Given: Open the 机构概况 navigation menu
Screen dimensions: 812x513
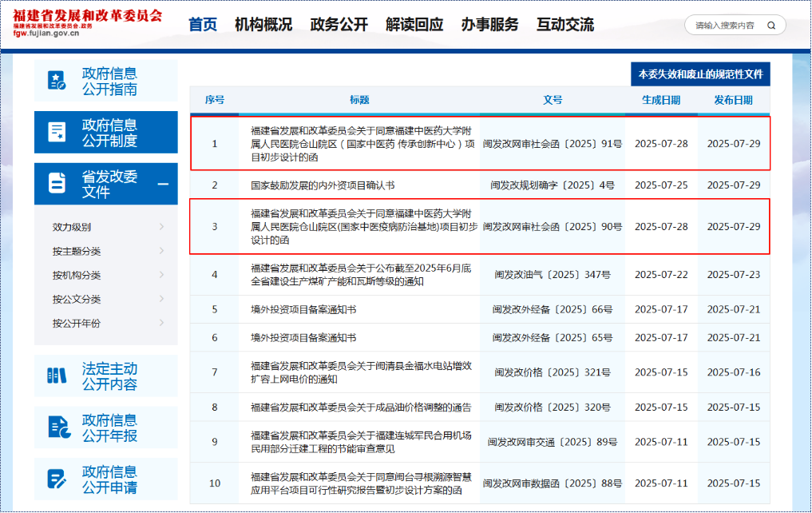Looking at the screenshot, I should 263,25.
